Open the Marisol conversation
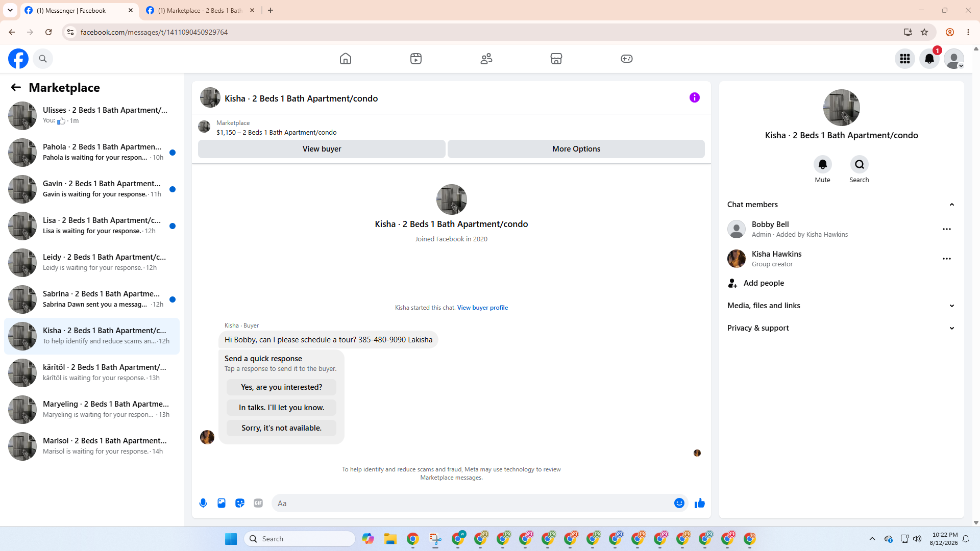Image resolution: width=980 pixels, height=551 pixels. pos(92,446)
